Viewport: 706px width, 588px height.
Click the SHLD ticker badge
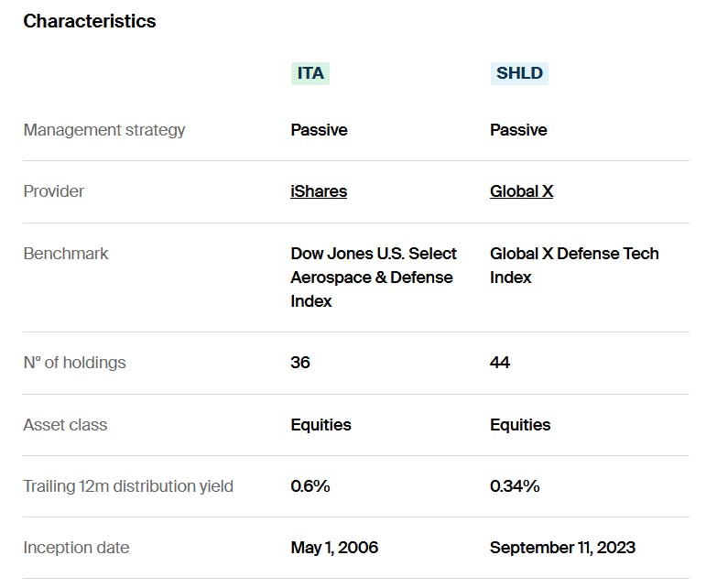click(x=519, y=73)
